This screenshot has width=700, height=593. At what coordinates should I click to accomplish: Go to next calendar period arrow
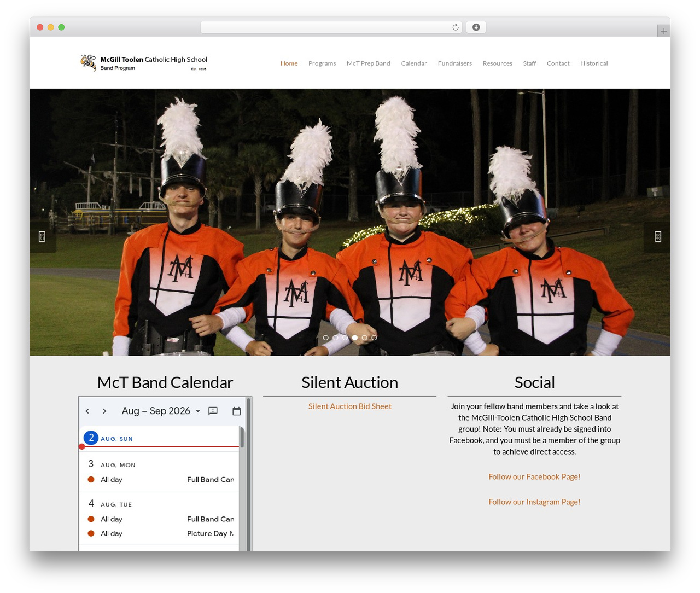pos(104,411)
